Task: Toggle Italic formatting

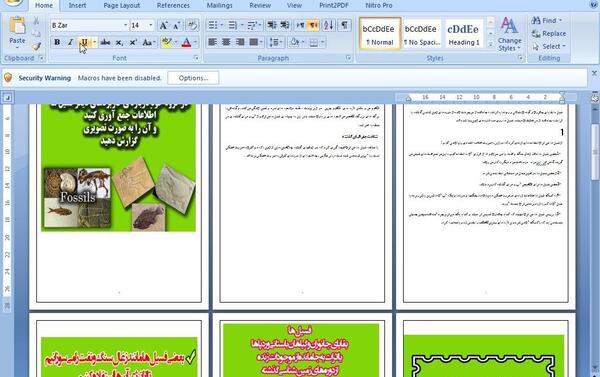Action: [70, 42]
